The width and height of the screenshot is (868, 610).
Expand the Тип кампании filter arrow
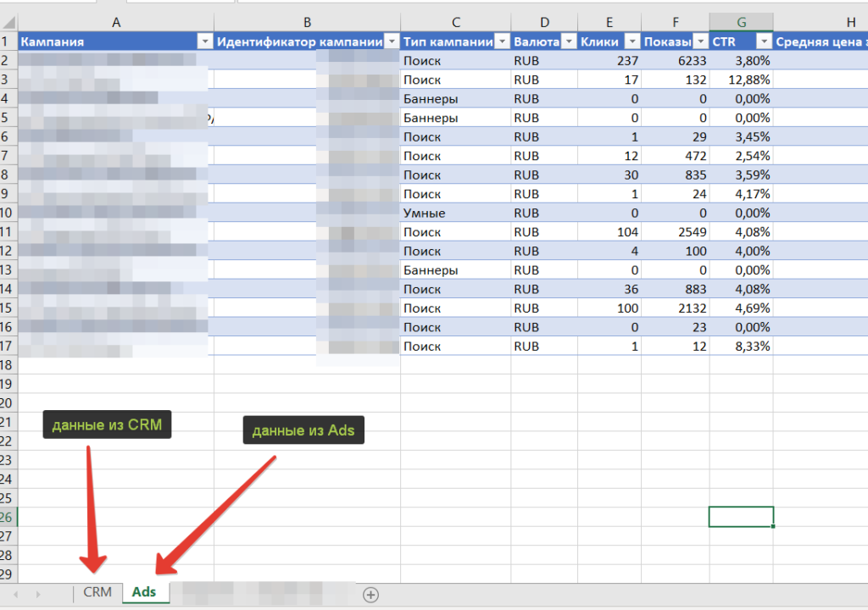pos(502,42)
